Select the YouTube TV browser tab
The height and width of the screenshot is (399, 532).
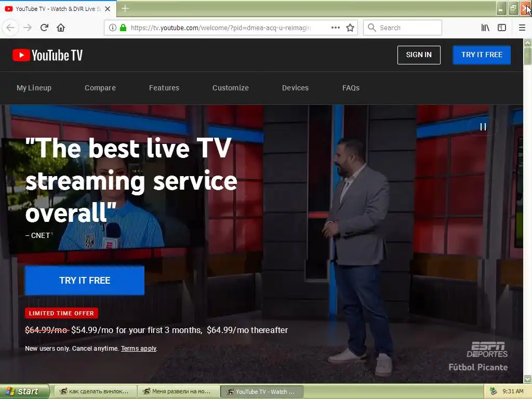click(x=58, y=9)
